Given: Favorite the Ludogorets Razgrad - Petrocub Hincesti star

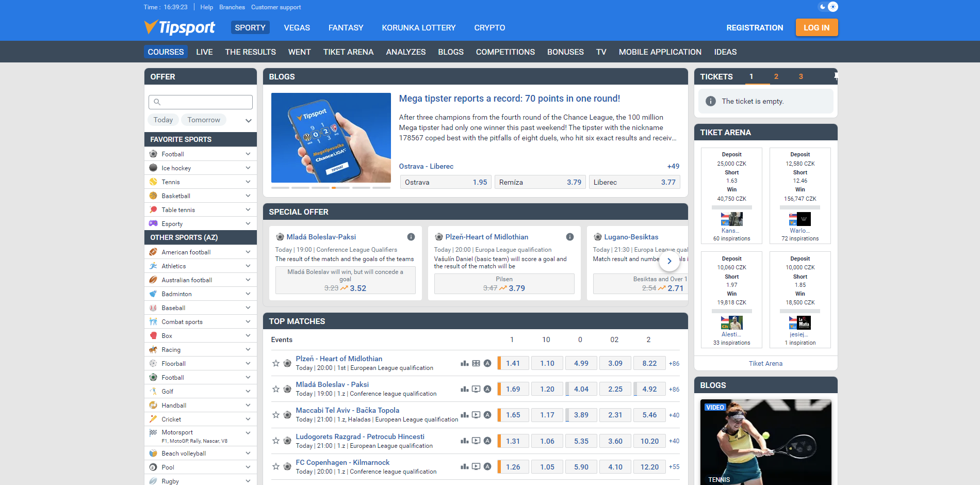Looking at the screenshot, I should (276, 441).
